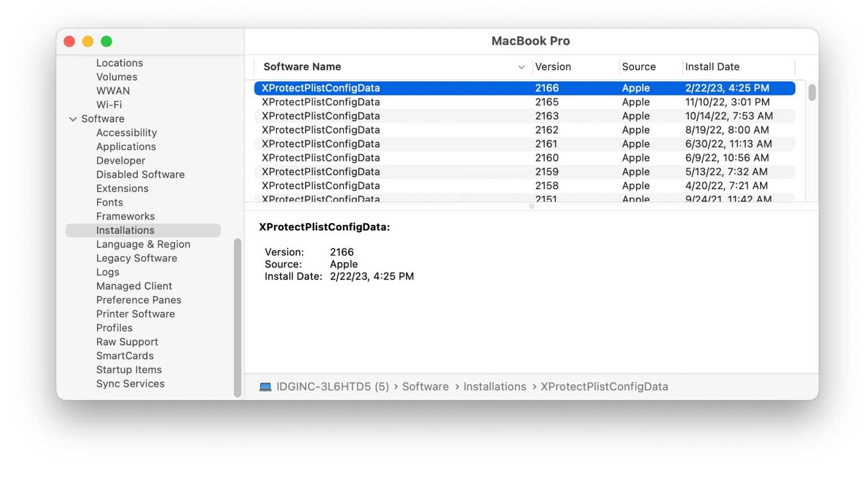Select Wi-Fi under hardware locations
This screenshot has width=868, height=488.
click(108, 104)
